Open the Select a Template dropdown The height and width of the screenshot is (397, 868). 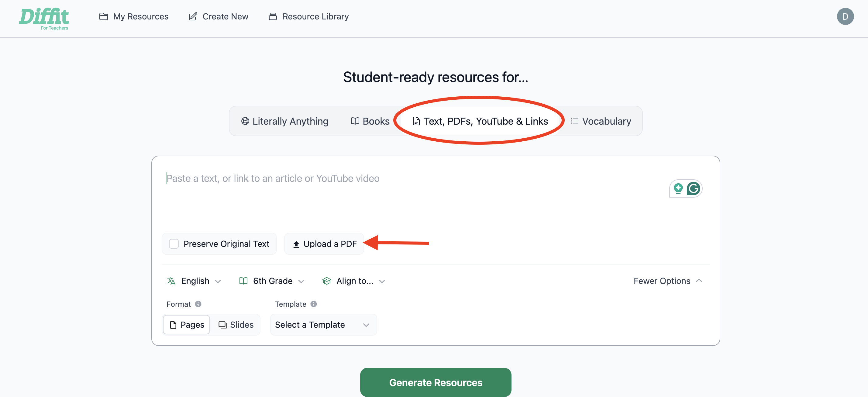click(323, 325)
